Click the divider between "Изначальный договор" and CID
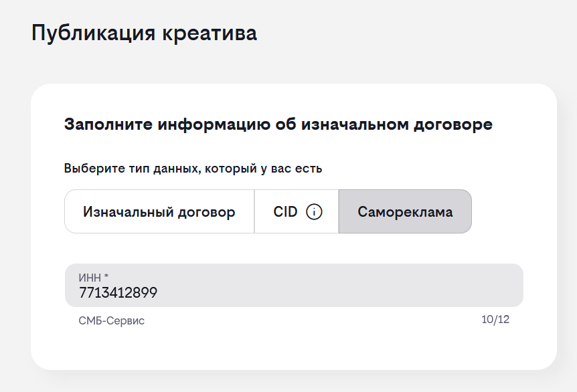 (254, 212)
